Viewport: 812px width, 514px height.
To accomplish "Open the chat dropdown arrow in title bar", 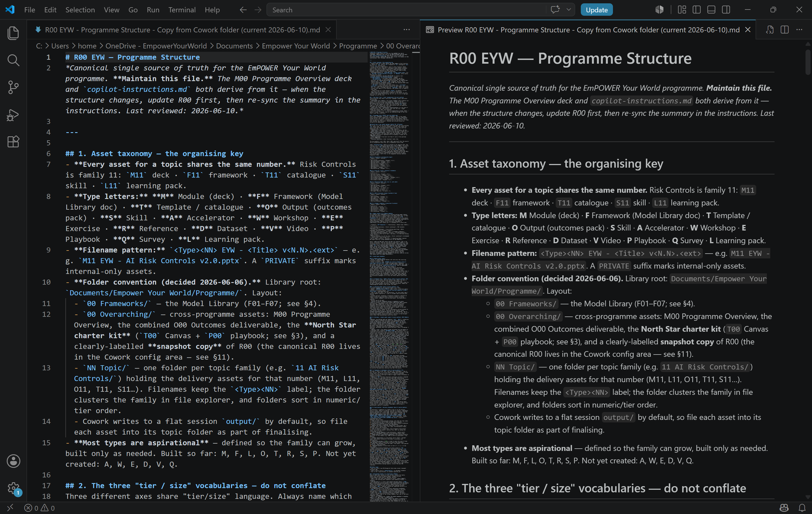I will coord(568,9).
